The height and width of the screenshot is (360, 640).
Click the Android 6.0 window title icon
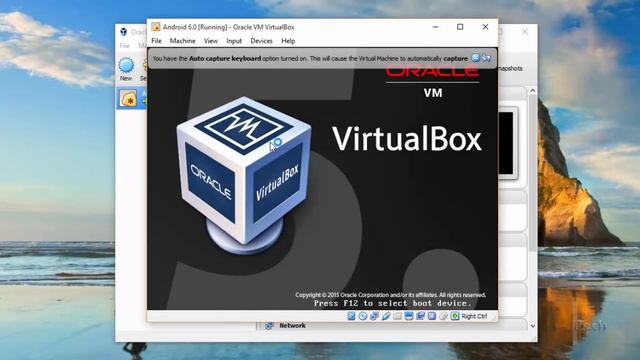[x=156, y=27]
